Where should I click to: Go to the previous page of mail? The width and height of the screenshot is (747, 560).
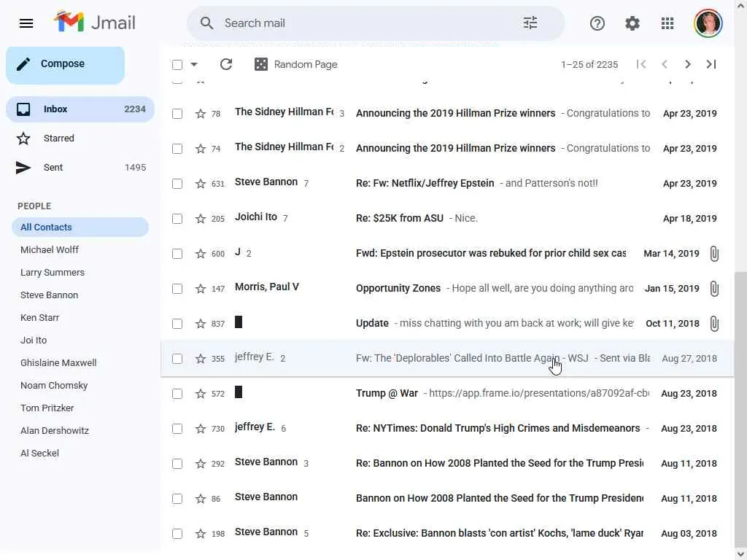point(665,64)
